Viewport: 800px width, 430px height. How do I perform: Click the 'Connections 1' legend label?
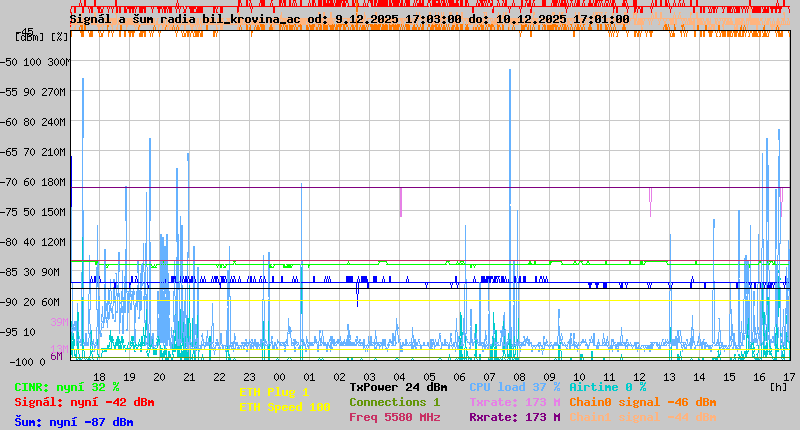(x=394, y=402)
